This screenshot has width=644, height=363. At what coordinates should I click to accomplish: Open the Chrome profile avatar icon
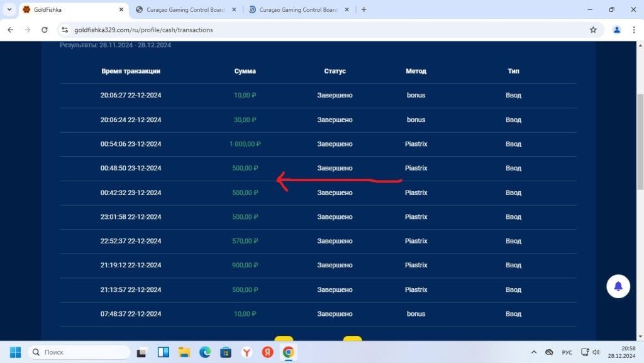(616, 30)
